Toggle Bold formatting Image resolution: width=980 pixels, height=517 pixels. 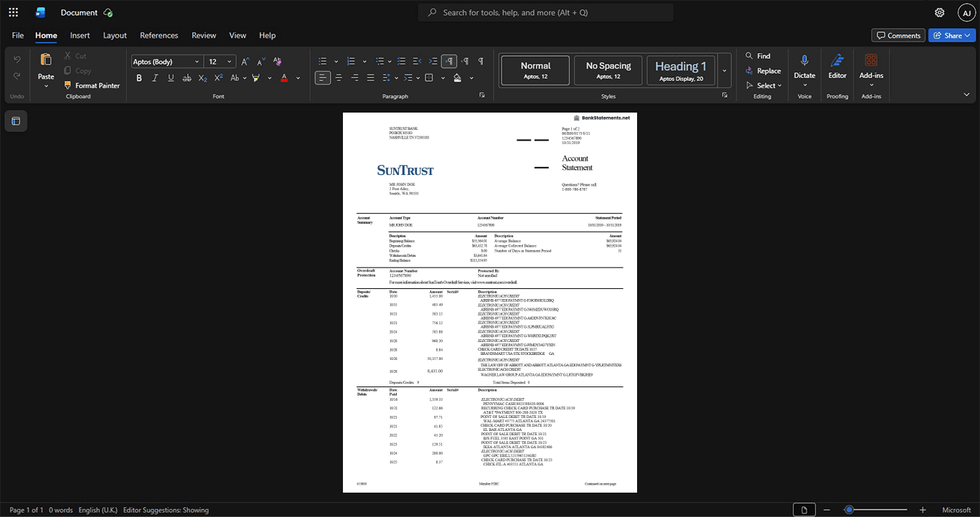coord(139,77)
